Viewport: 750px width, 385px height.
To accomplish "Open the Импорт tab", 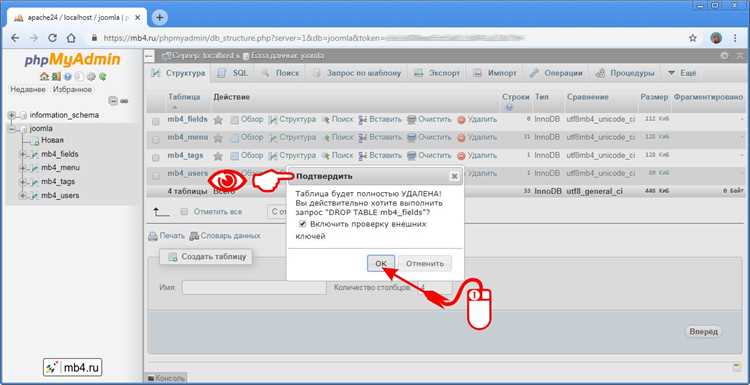I will click(x=495, y=73).
